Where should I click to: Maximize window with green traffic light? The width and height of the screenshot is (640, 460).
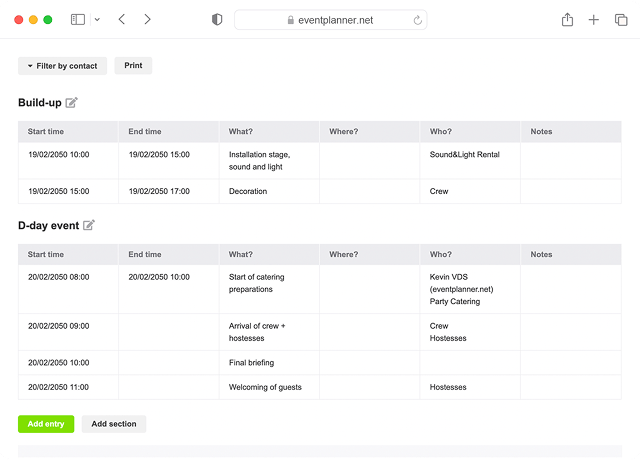pos(48,20)
